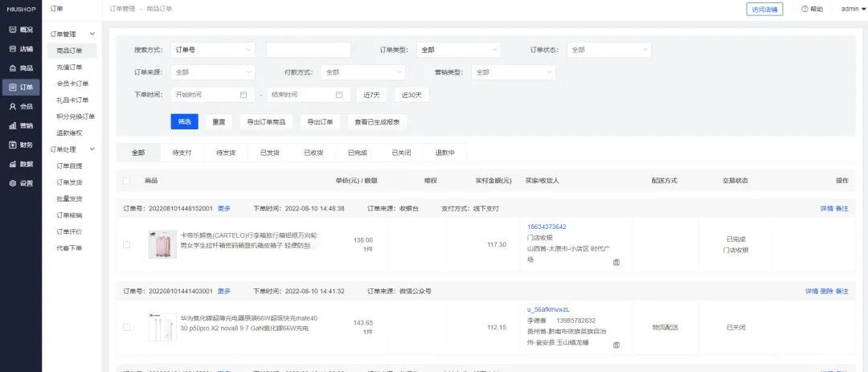Click calendar icon in 开始时间 field
Viewport: 868px width, 372px height.
point(243,95)
